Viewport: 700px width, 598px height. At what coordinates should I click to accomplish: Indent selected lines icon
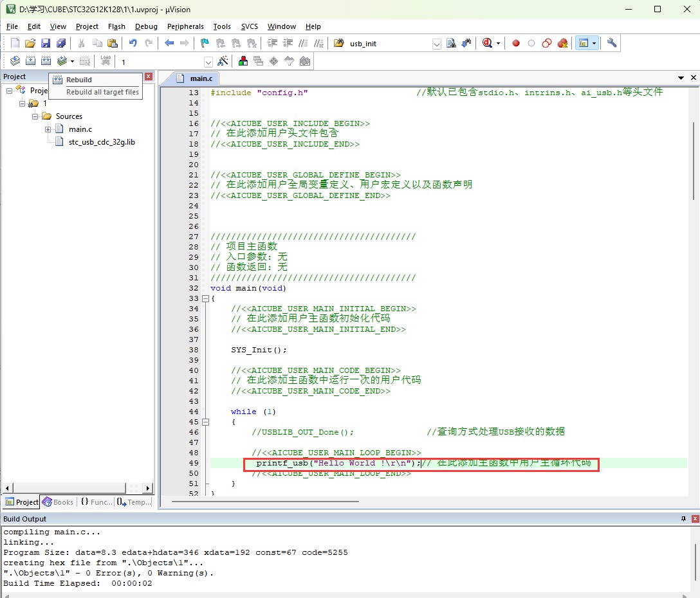point(272,43)
